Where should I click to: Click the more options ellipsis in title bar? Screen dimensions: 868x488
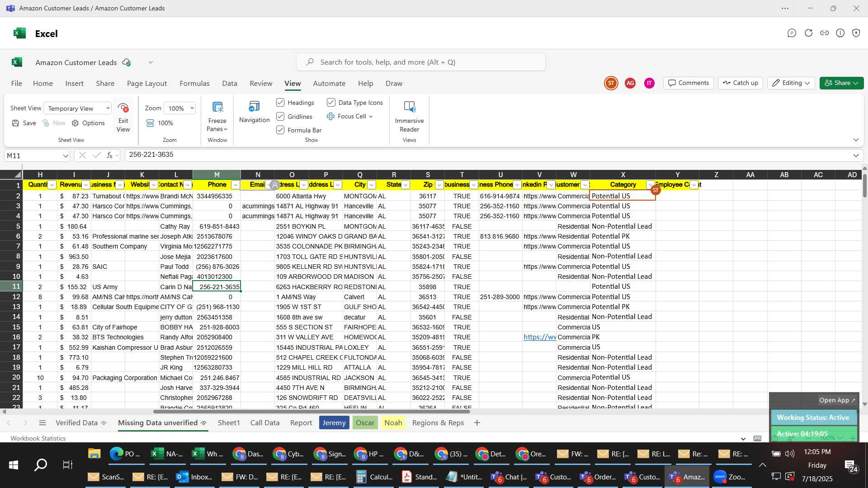pos(785,8)
